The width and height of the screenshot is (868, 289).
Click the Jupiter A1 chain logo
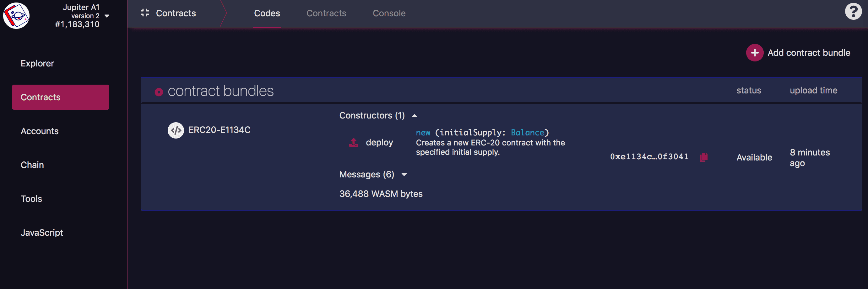16,15
